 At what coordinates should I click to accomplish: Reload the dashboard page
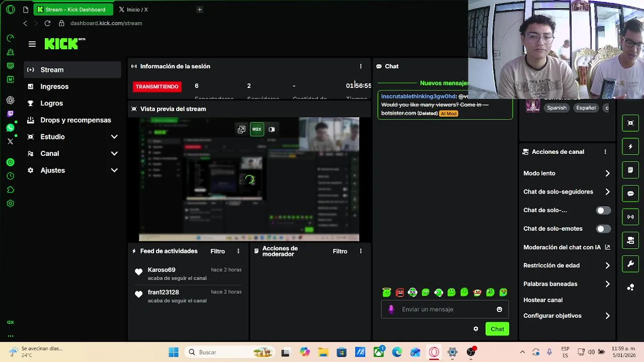pyautogui.click(x=47, y=23)
